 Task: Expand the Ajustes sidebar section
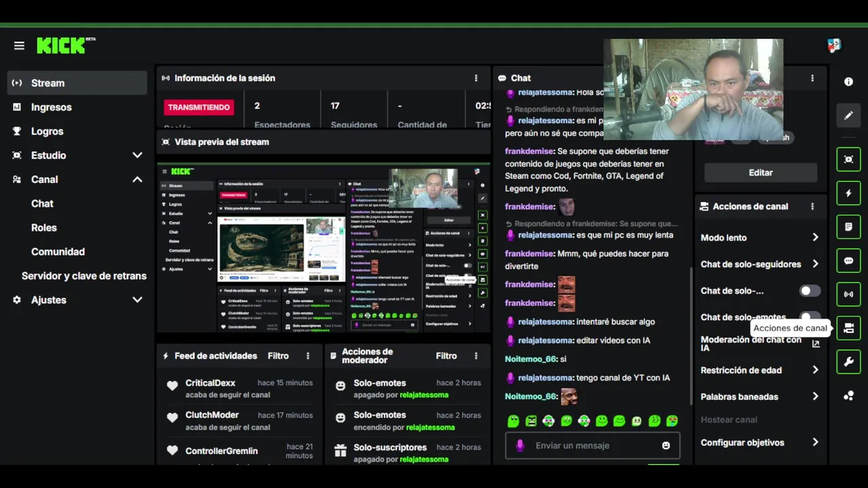[137, 300]
